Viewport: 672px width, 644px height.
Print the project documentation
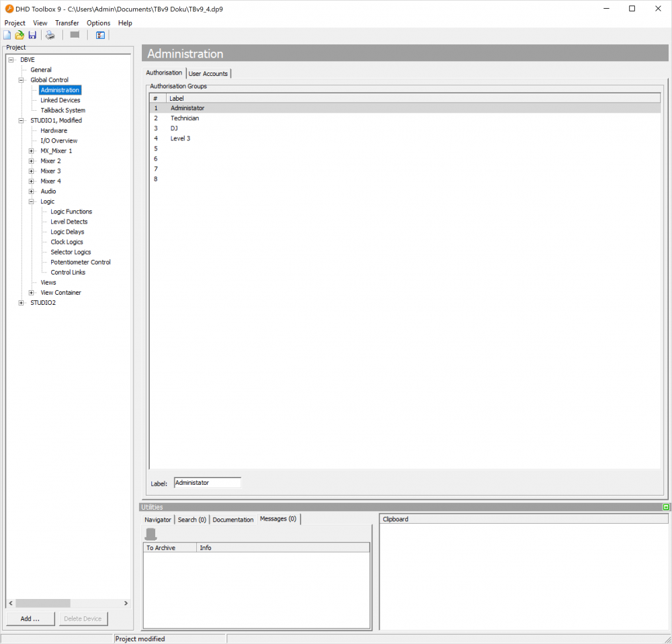tap(50, 35)
